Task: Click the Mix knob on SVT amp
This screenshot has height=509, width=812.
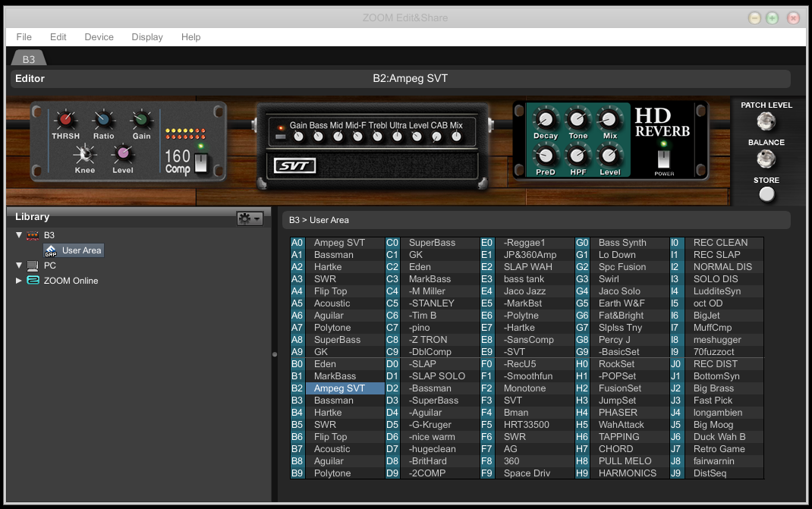Action: tap(456, 137)
